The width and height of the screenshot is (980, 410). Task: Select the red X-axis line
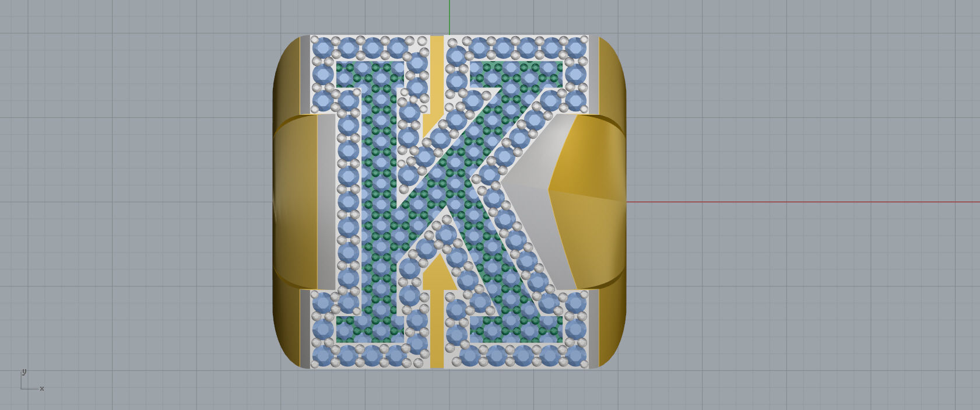pyautogui.click(x=803, y=202)
